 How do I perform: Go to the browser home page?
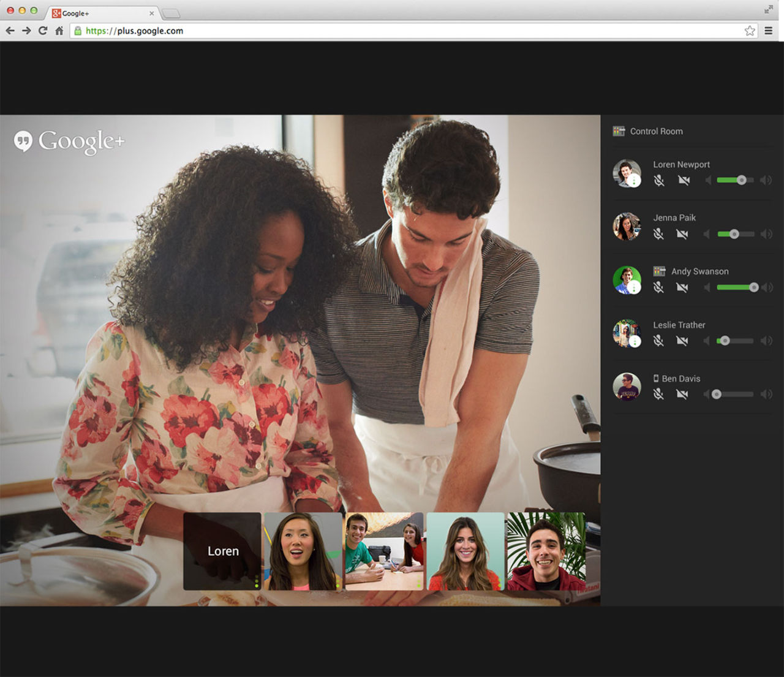59,31
